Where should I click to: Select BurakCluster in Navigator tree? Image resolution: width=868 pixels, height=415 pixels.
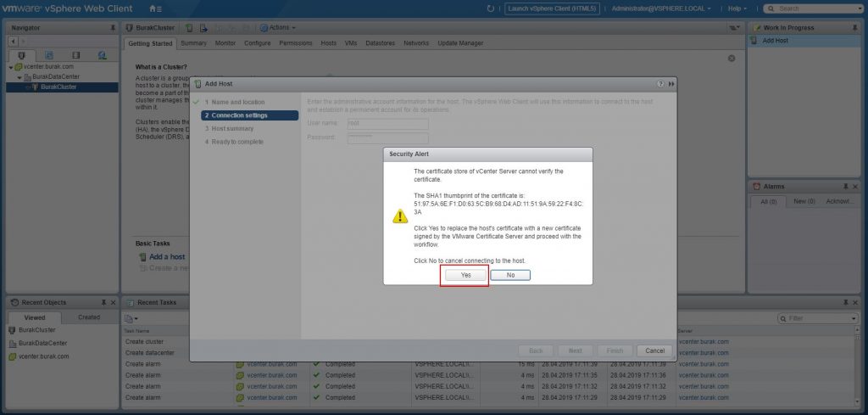pos(58,87)
